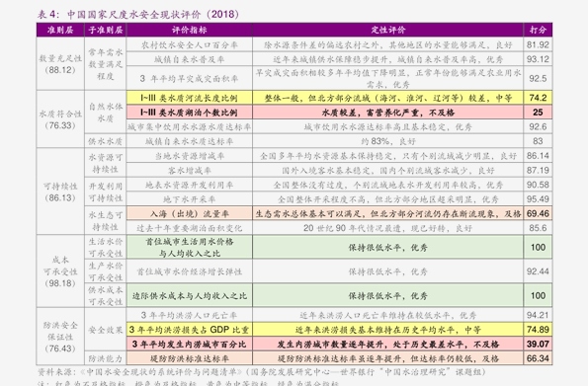The image size is (588, 386).
Task: Click the score 85.6
Action: 538,228
